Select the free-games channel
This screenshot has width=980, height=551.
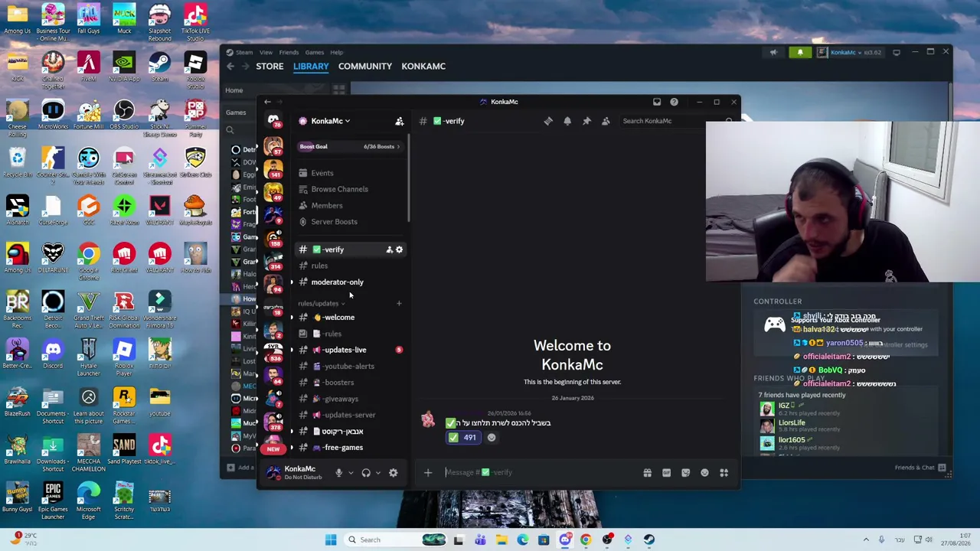[350, 448]
